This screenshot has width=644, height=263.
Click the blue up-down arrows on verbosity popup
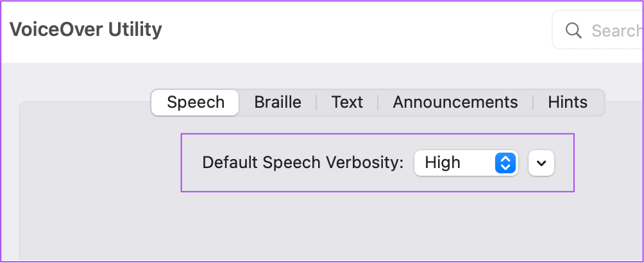pyautogui.click(x=505, y=163)
